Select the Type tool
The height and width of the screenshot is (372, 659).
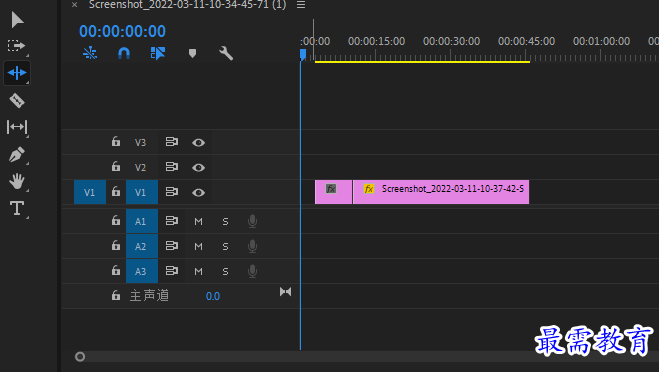[17, 208]
